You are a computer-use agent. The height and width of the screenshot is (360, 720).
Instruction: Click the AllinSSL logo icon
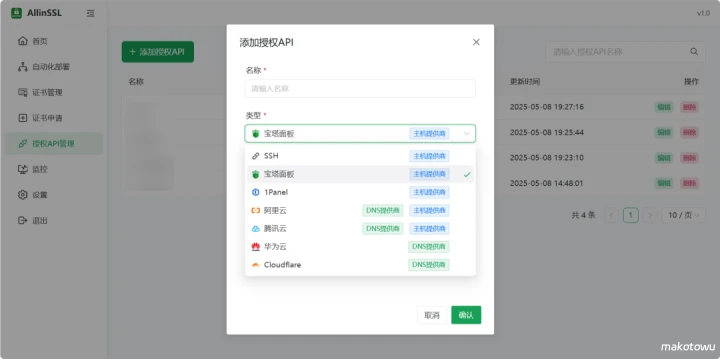click(x=16, y=13)
